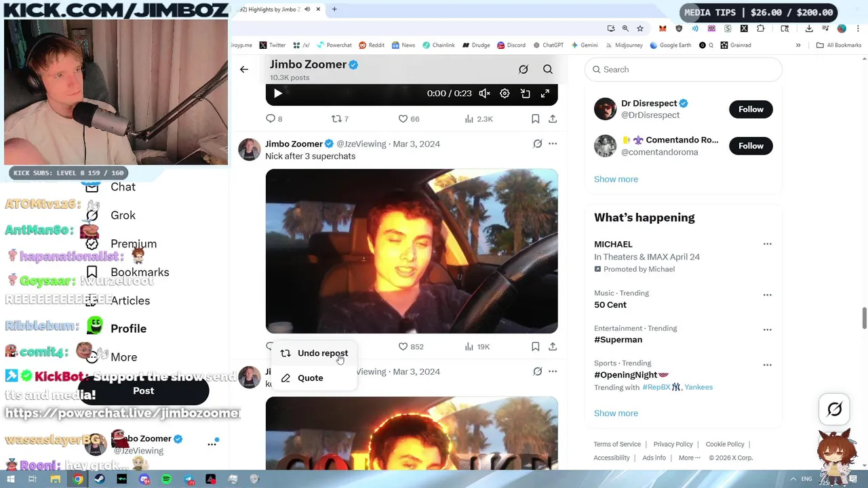Show more trends under What's happening
This screenshot has height=488, width=868.
tap(616, 413)
